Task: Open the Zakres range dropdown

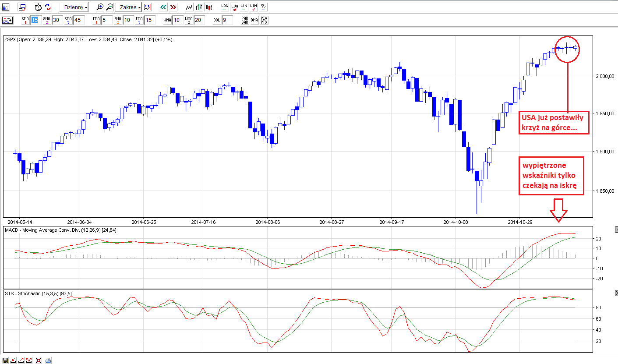Action: (128, 7)
